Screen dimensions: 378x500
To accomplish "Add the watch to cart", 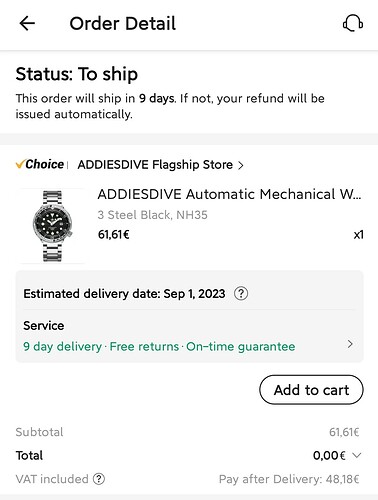I will pos(311,390).
